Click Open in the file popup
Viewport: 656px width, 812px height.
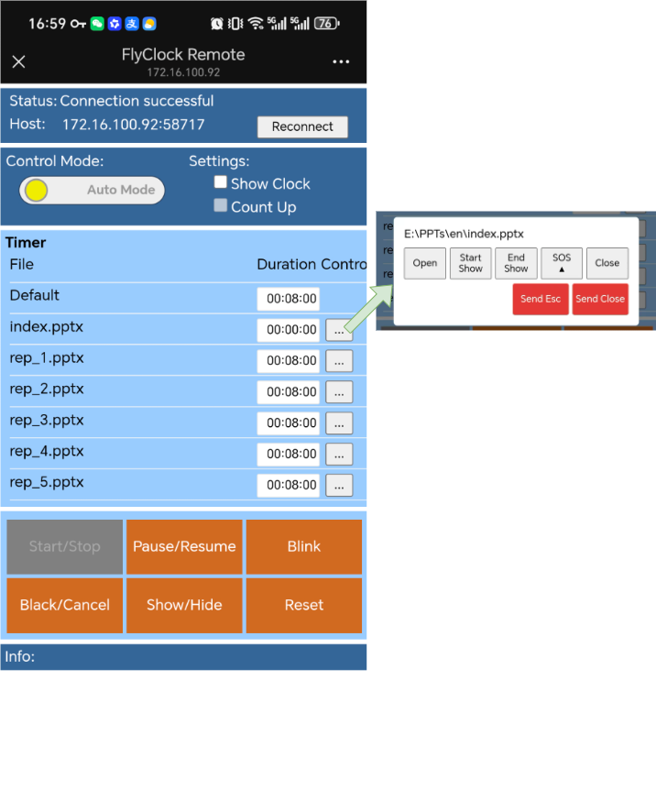coord(424,264)
